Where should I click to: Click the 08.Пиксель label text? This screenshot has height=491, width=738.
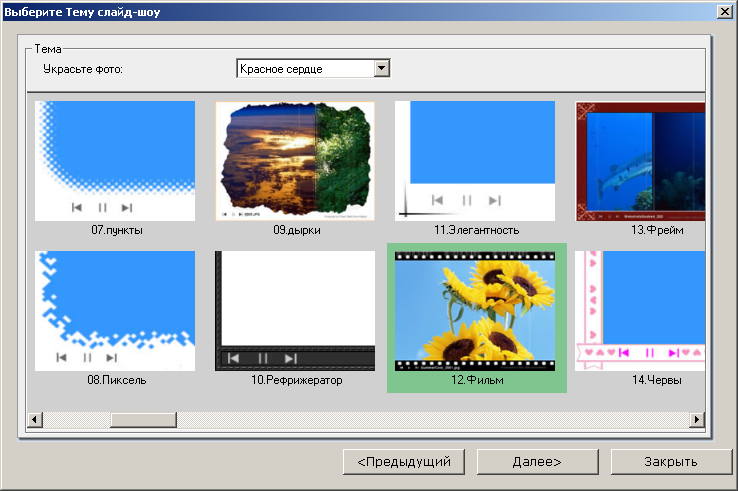point(117,380)
